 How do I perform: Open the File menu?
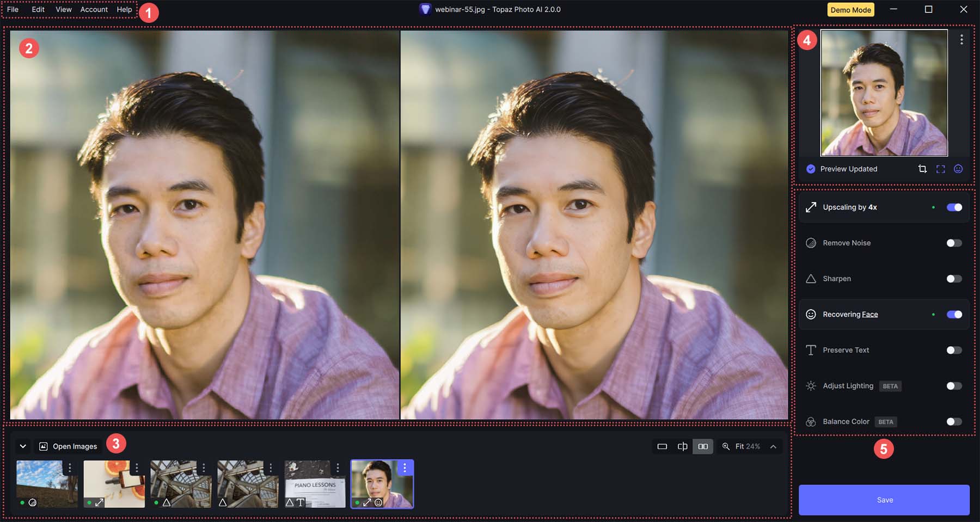pyautogui.click(x=13, y=9)
